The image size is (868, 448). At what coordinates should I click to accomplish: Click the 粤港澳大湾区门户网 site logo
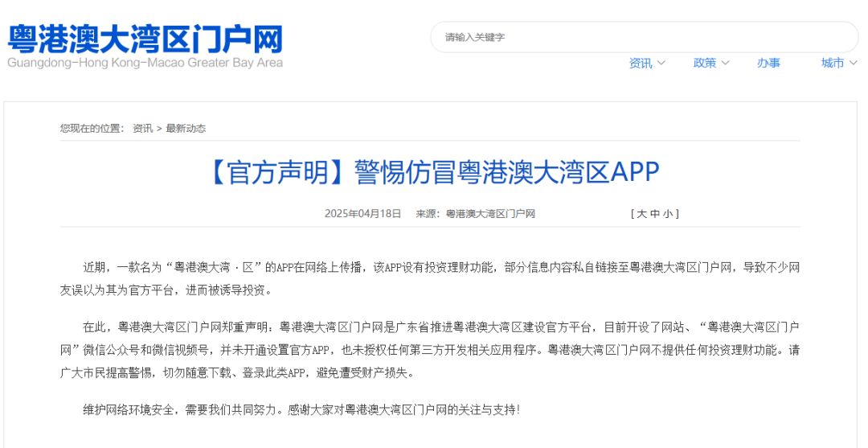click(145, 38)
